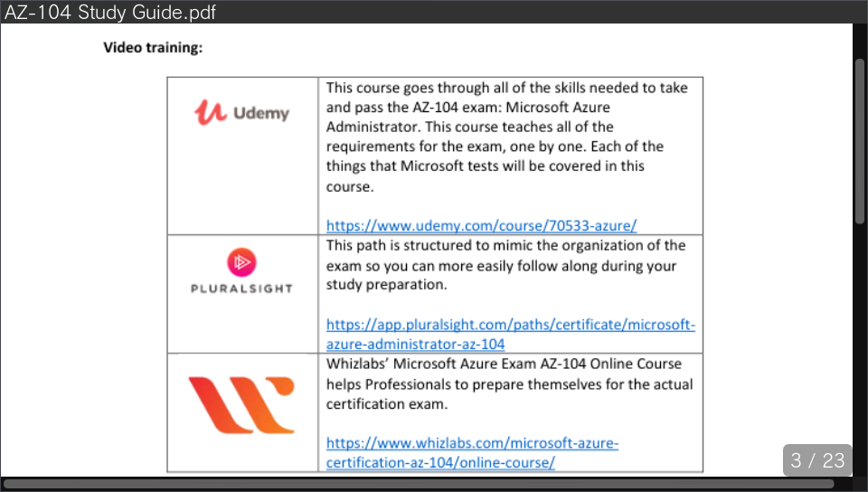This screenshot has width=868, height=492.
Task: Select the Udemy course description paragraph
Action: pyautogui.click(x=506, y=137)
